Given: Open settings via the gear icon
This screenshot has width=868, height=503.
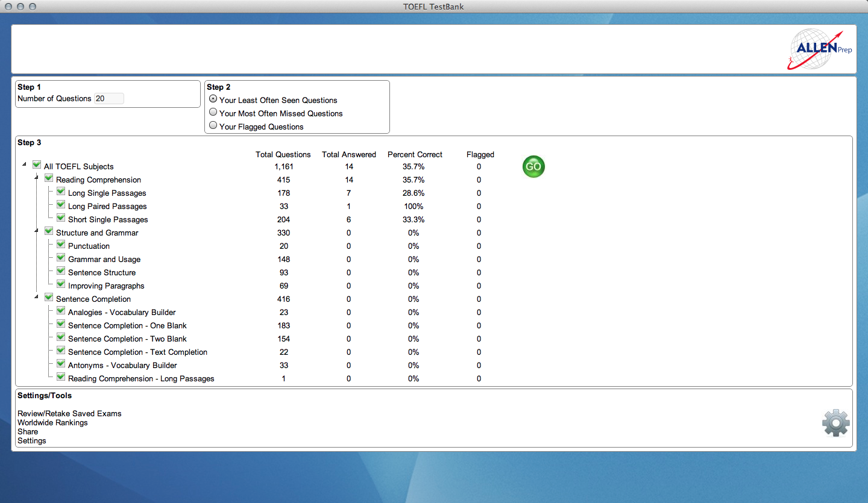Looking at the screenshot, I should (836, 423).
